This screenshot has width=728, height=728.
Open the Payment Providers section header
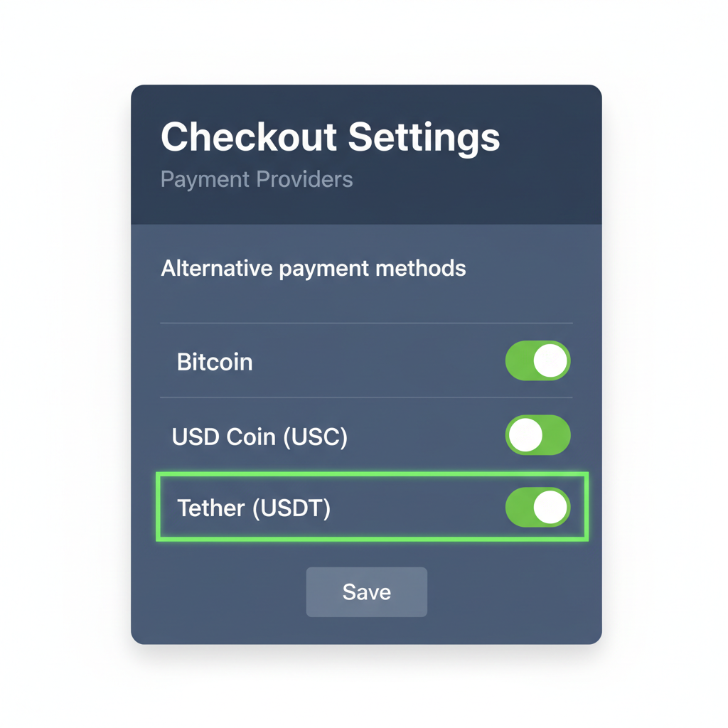click(x=257, y=179)
